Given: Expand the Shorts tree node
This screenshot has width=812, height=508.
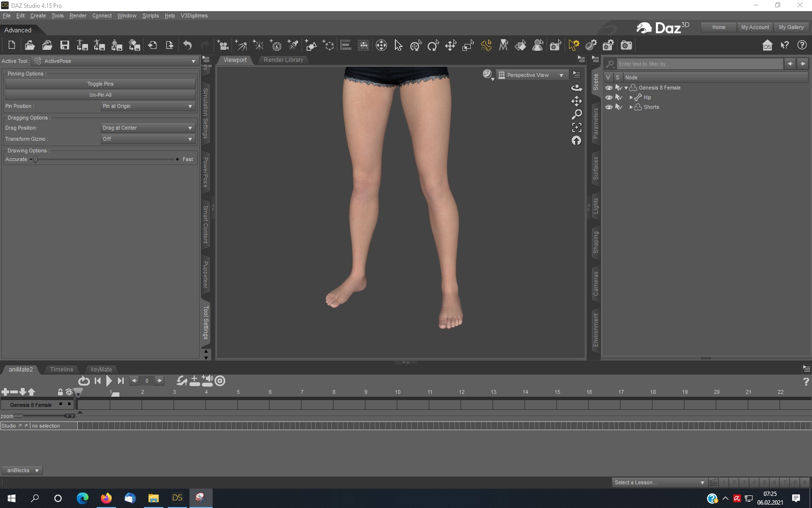Looking at the screenshot, I should pos(631,107).
